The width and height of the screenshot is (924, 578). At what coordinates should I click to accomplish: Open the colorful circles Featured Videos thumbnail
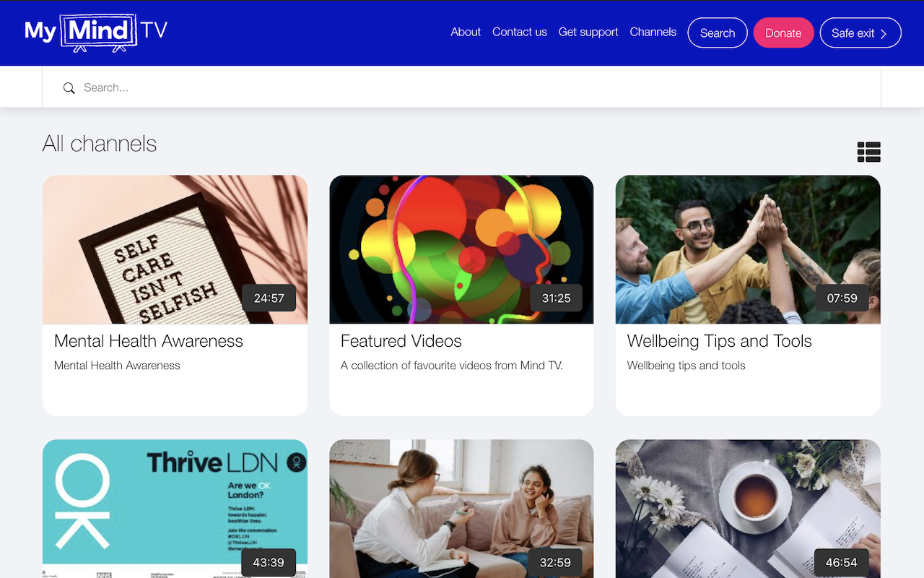pos(461,249)
